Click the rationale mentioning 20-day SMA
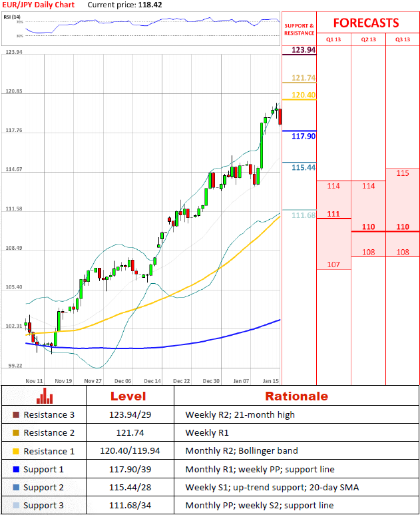Screen dimensions: 420x515 pyautogui.click(x=272, y=488)
